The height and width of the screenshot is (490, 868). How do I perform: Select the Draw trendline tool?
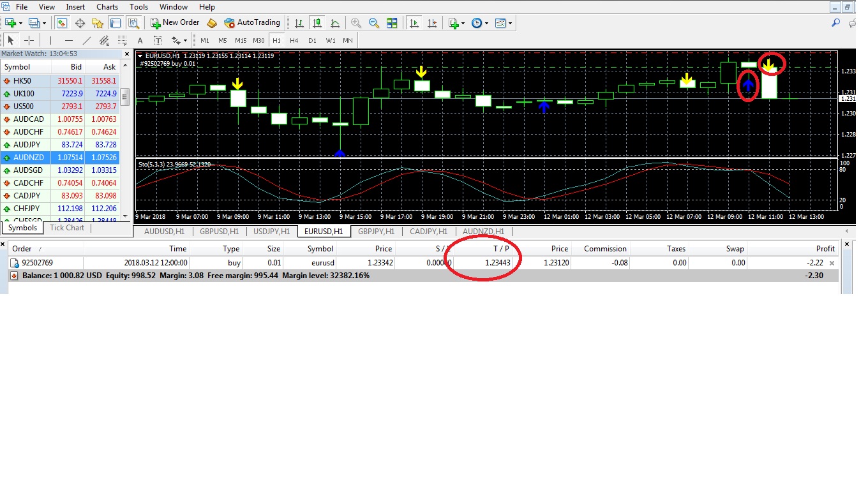tap(87, 40)
